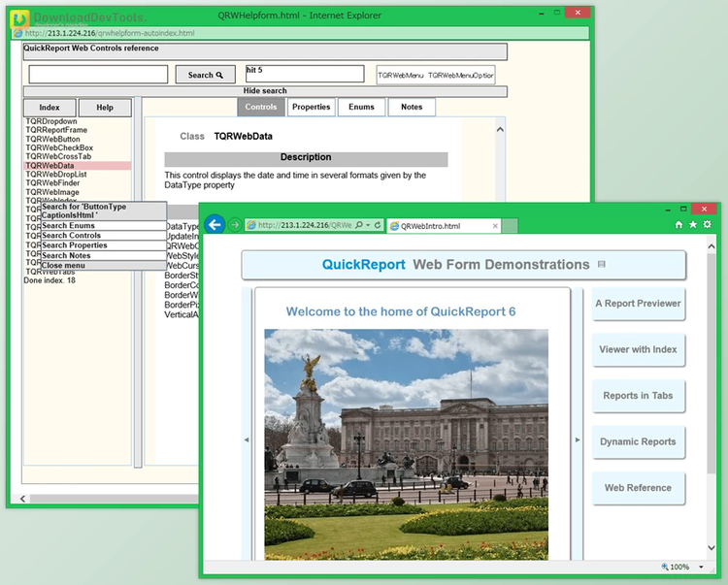Open the address bar dropdown arrow
This screenshot has height=585, width=728.
coord(368,225)
